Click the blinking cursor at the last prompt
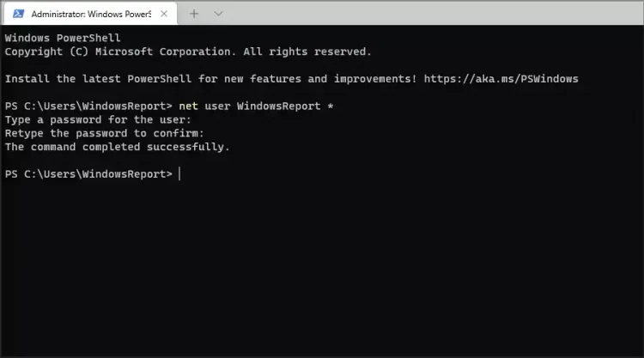Image resolution: width=644 pixels, height=358 pixels. click(179, 174)
